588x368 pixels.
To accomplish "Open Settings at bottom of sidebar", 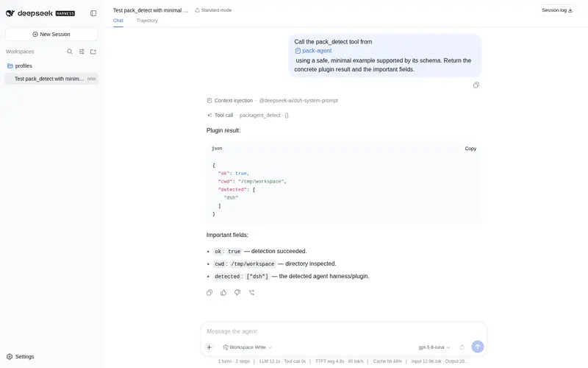I will (x=21, y=356).
